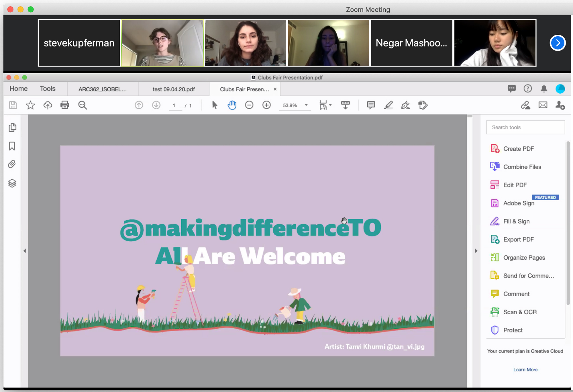Open the notifications bell icon
Viewport: 573px width, 392px height.
click(544, 89)
